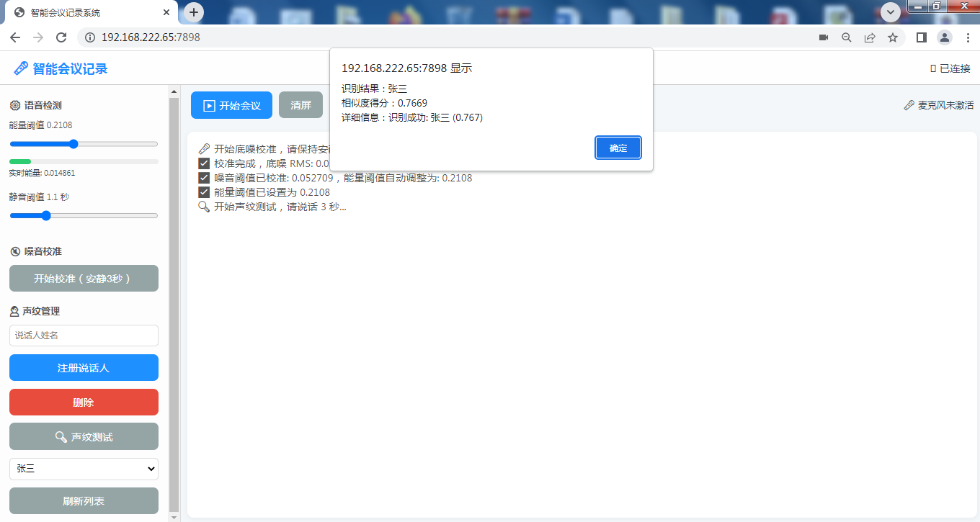980x522 pixels.
Task: Toggle checkbox beside 能量阈值已设置为 0.2108
Action: (x=204, y=192)
